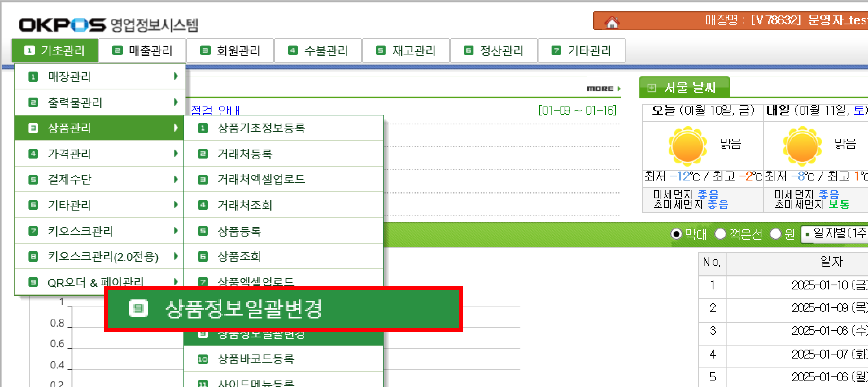
Task: Click the icon in highlighted 상품정보일괄변경 callout
Action: pyautogui.click(x=139, y=308)
